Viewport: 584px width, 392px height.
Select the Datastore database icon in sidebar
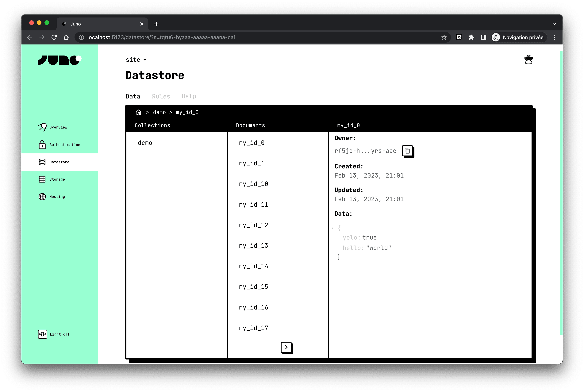42,162
